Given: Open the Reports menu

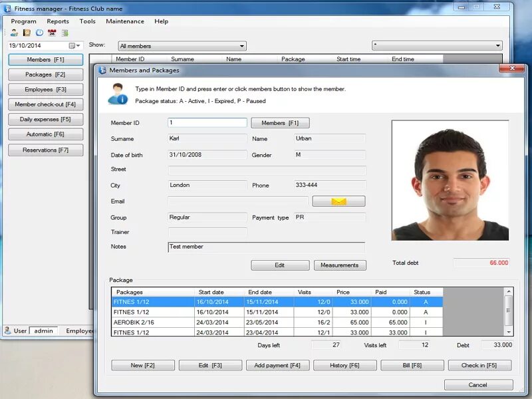Looking at the screenshot, I should tap(58, 21).
